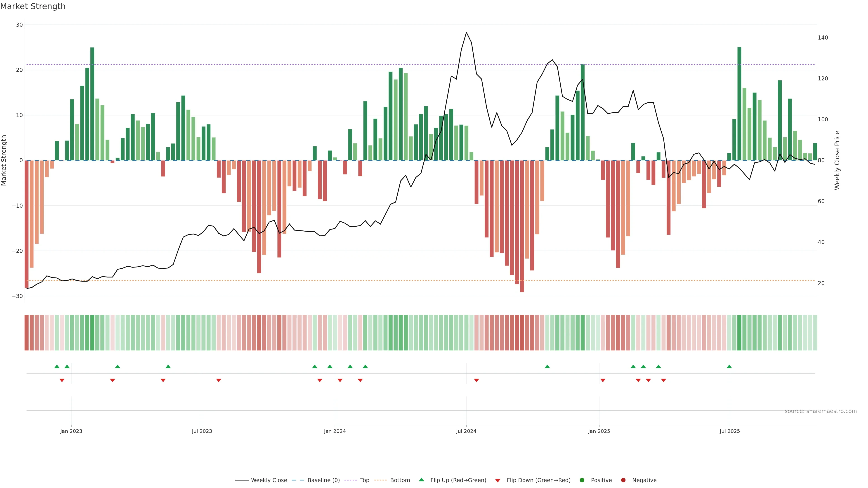
Task: Click the Jan 2025 x-axis label
Action: 599,431
